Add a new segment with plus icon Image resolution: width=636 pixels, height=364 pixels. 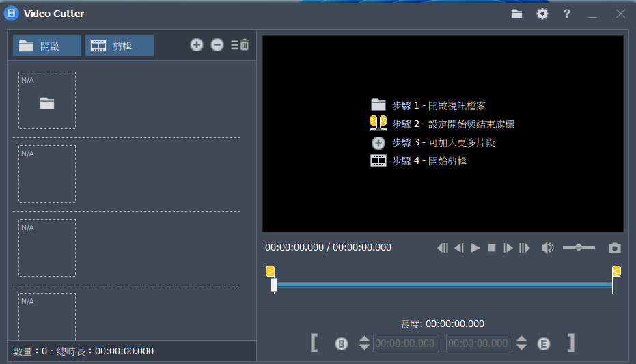(x=197, y=45)
